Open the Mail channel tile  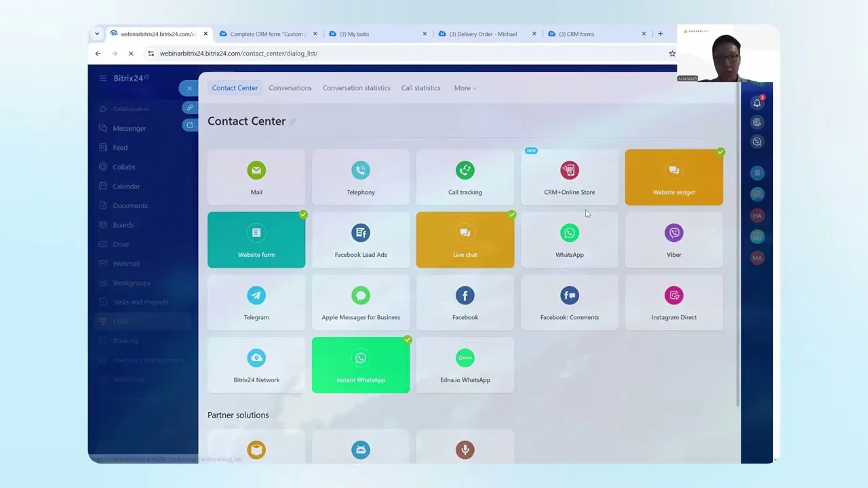(x=256, y=177)
